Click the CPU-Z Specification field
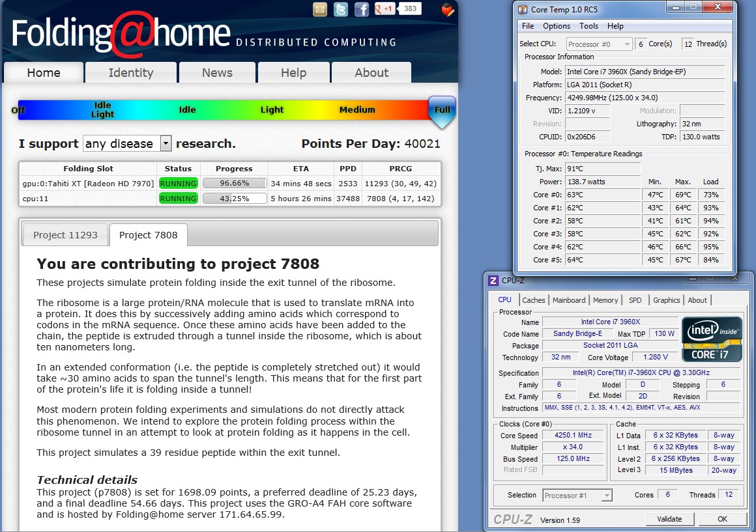756x532 pixels. 641,372
